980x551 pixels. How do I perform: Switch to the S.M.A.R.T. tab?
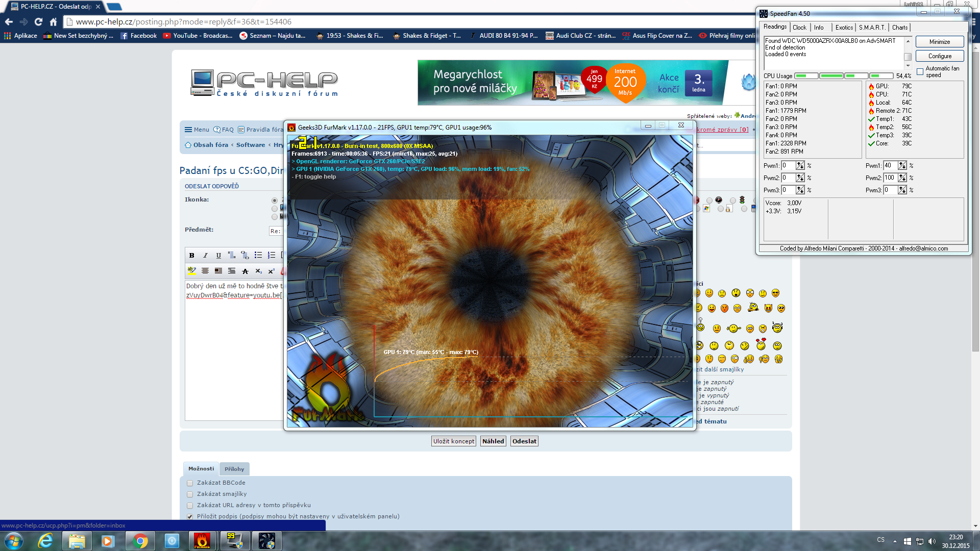(x=872, y=28)
